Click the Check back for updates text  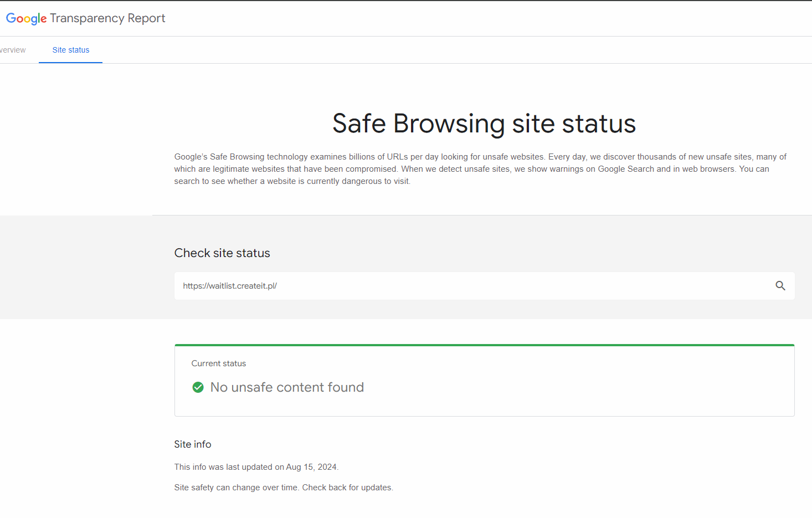pyautogui.click(x=347, y=488)
